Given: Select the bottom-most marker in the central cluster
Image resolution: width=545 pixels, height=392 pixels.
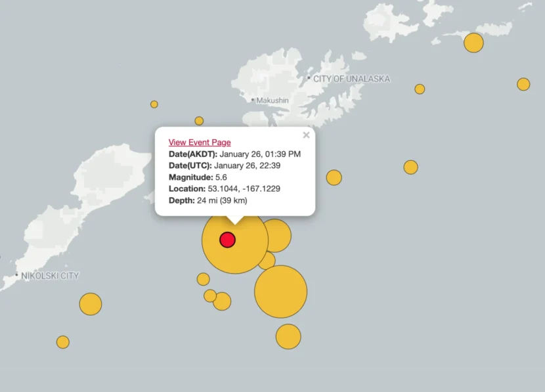Looking at the screenshot, I should (288, 336).
